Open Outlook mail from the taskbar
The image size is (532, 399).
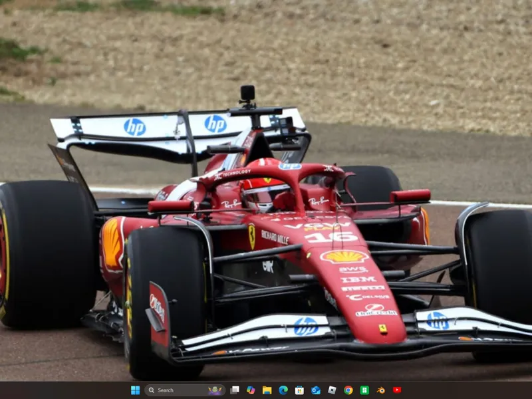pyautogui.click(x=316, y=390)
